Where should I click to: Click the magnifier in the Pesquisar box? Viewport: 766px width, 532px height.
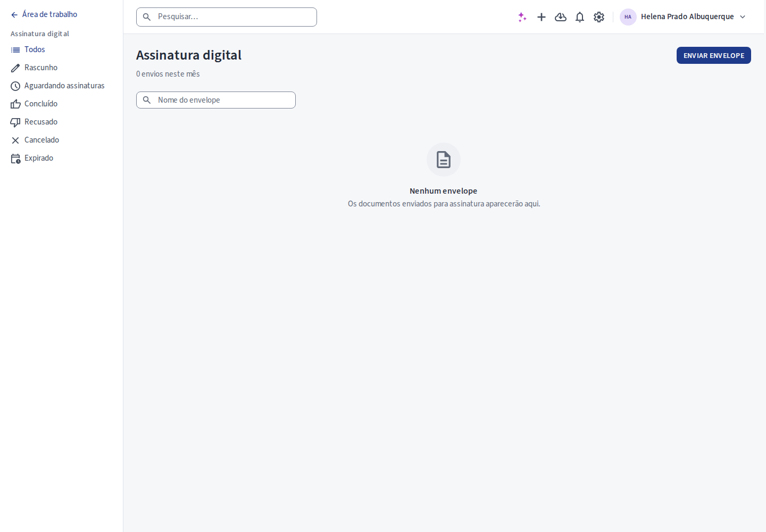[x=147, y=17]
